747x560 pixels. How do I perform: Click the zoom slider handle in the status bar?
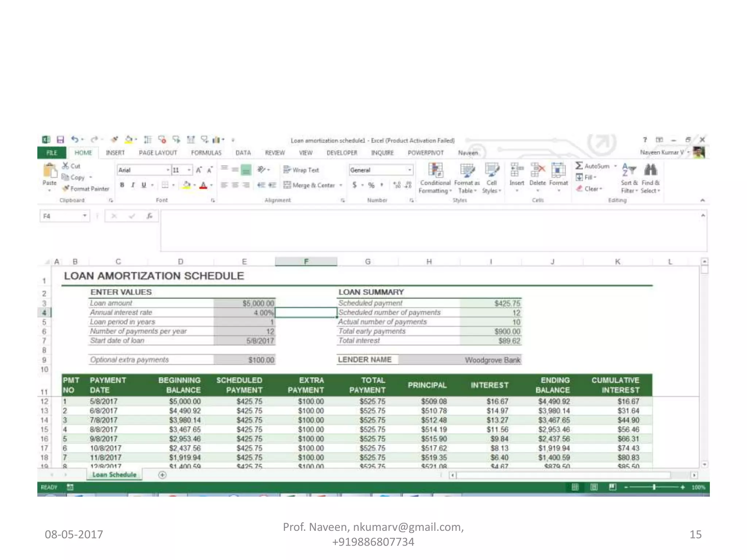(654, 487)
